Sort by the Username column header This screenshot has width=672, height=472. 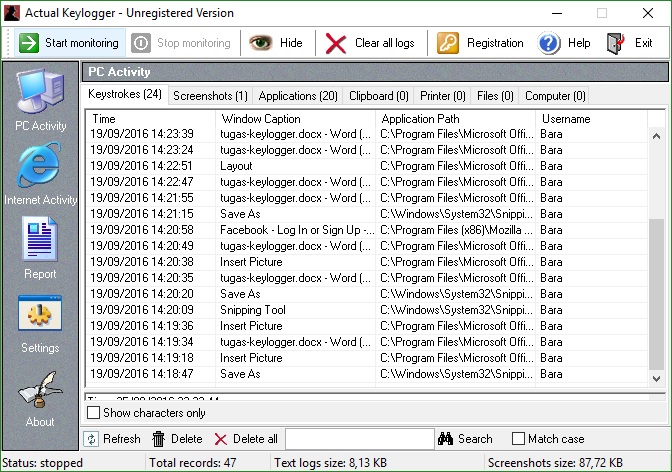click(591, 119)
